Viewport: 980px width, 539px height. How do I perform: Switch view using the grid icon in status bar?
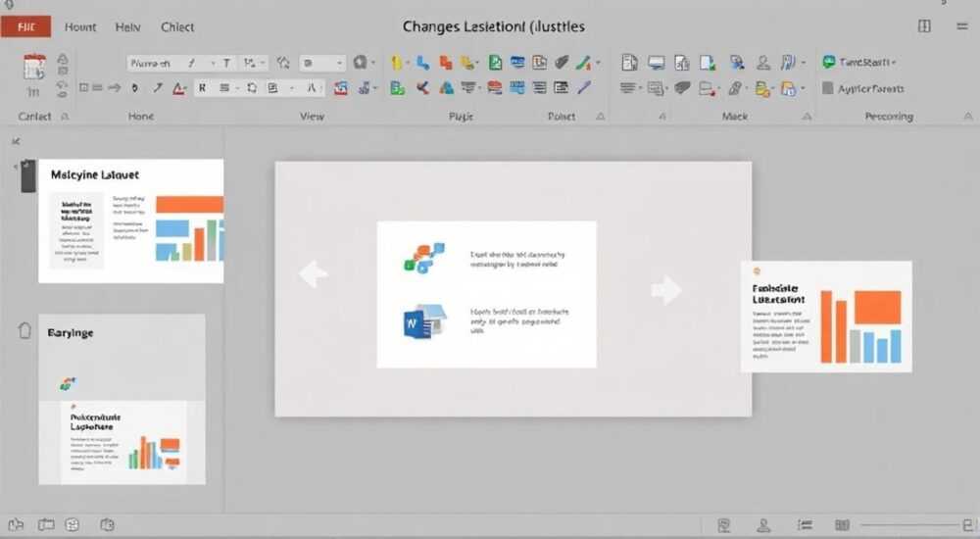[842, 525]
